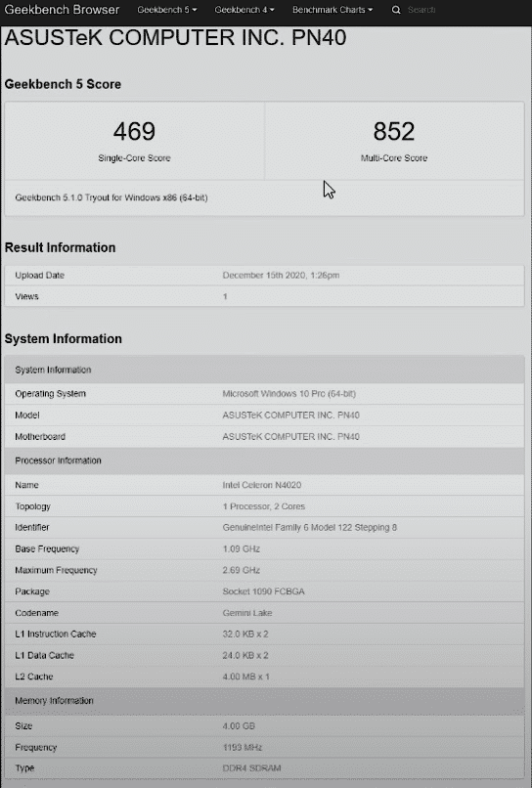Click the 4.00 GB memory size value

click(x=239, y=725)
